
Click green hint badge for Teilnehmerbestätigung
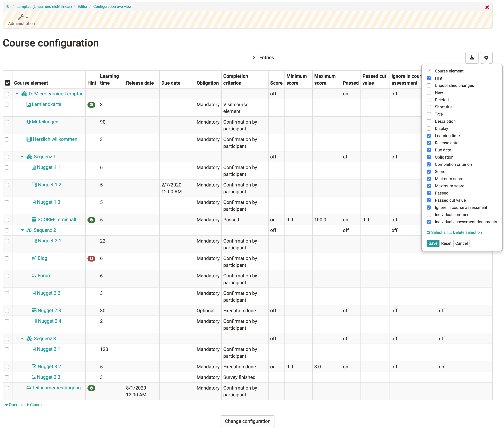(91, 388)
